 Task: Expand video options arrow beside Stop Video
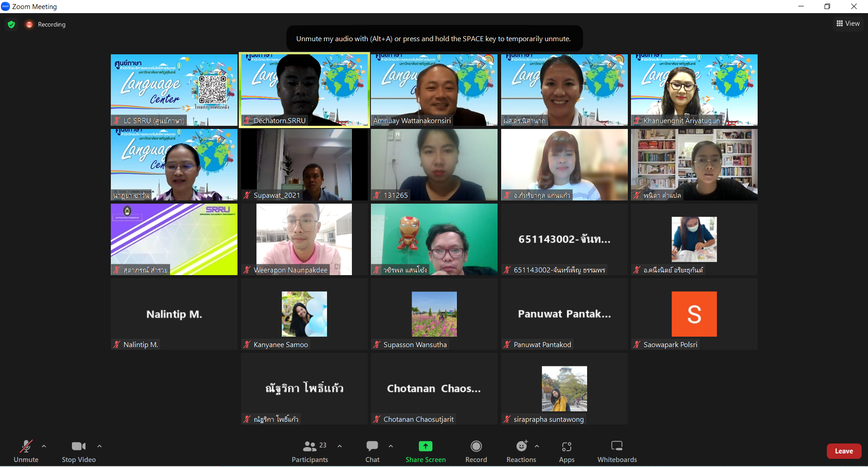[x=100, y=446]
